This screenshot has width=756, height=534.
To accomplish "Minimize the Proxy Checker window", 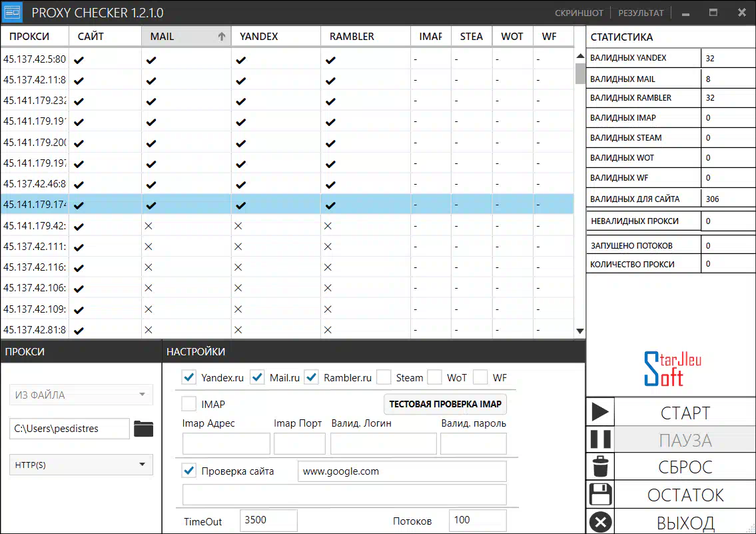I will pyautogui.click(x=685, y=13).
